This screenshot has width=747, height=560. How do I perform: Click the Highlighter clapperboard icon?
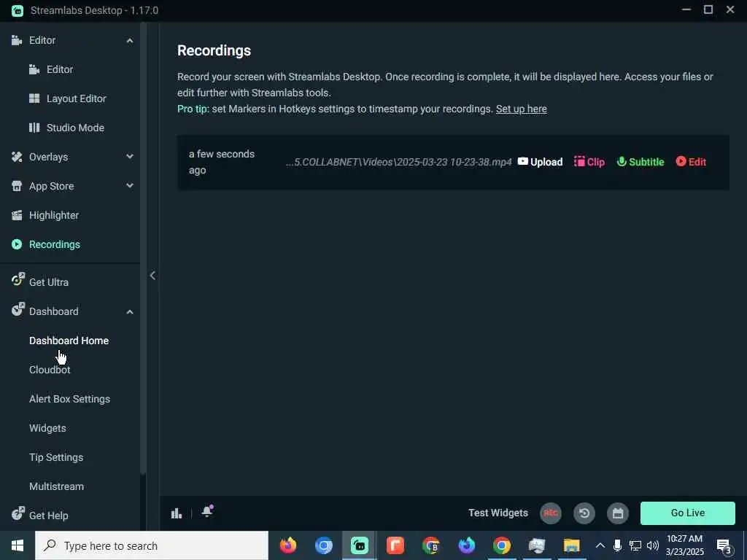coord(17,215)
